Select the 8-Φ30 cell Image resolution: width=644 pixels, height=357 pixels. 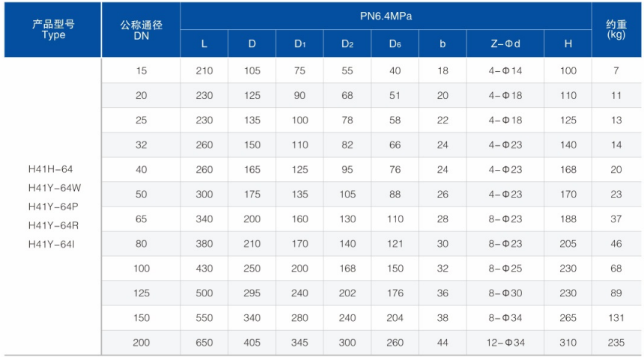click(505, 293)
